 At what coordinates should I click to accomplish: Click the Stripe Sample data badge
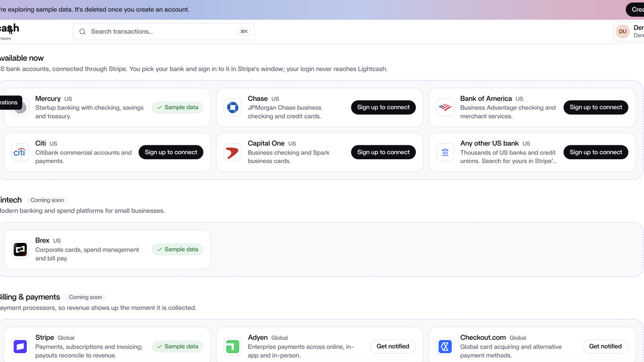click(177, 346)
